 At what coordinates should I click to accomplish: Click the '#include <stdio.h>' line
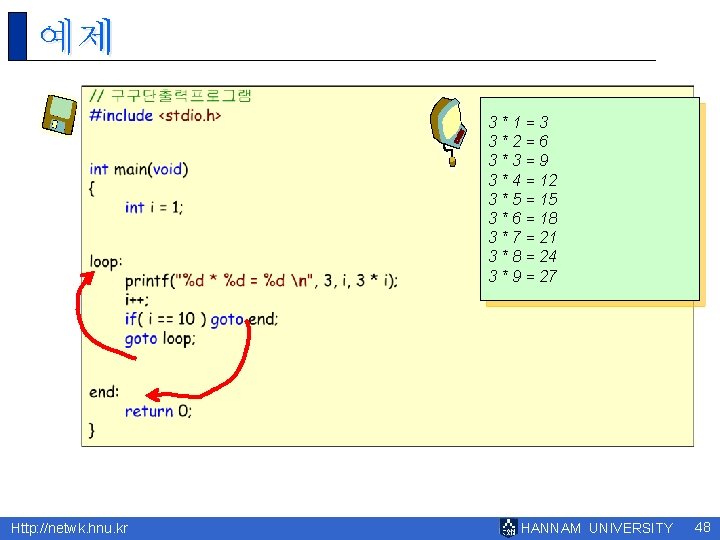click(x=155, y=115)
